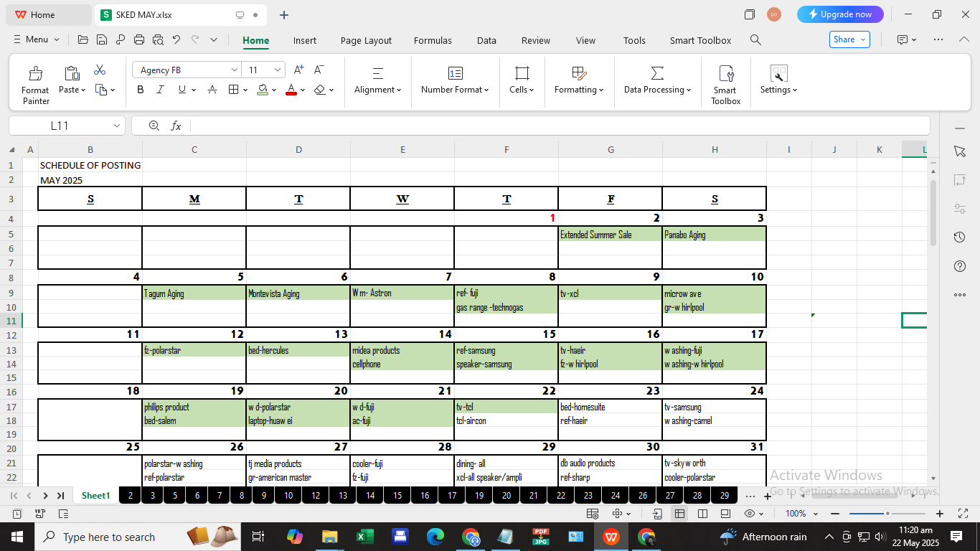Apply the red font color swatch
Viewport: 980px width, 551px height.
point(291,90)
